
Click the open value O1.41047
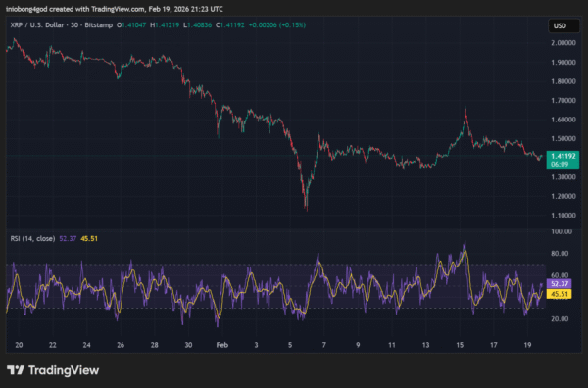tap(131, 25)
